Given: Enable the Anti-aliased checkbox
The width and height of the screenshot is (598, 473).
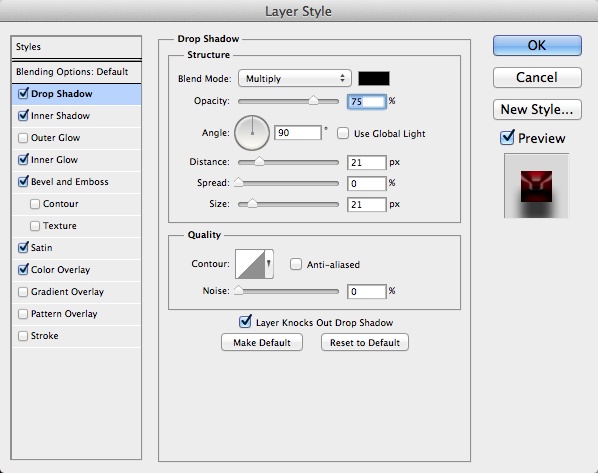Looking at the screenshot, I should click(296, 264).
